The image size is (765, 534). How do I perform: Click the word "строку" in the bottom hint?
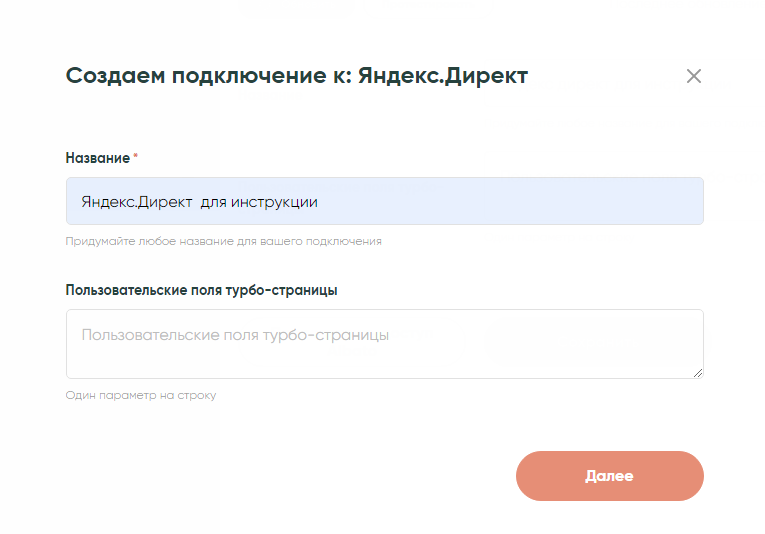point(198,395)
